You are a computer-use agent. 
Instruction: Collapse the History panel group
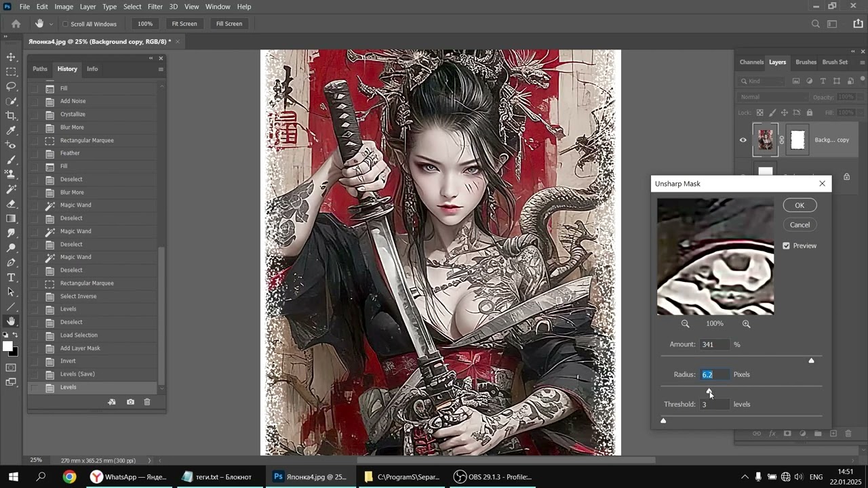[x=151, y=58]
